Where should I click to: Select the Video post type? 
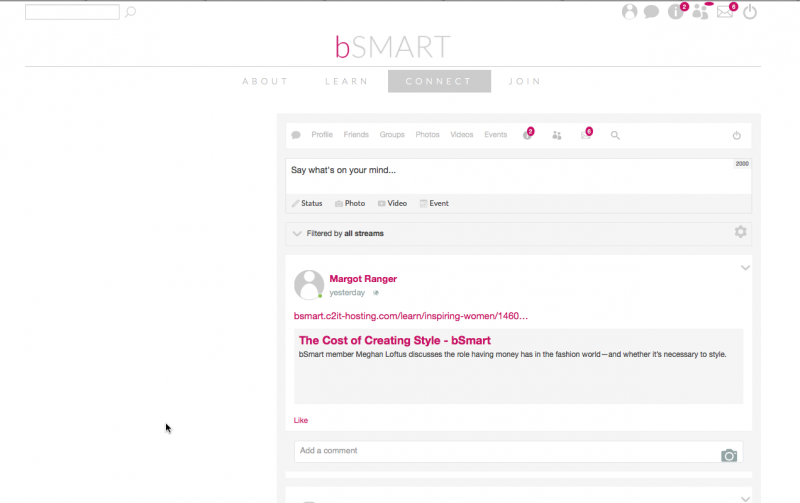[392, 203]
